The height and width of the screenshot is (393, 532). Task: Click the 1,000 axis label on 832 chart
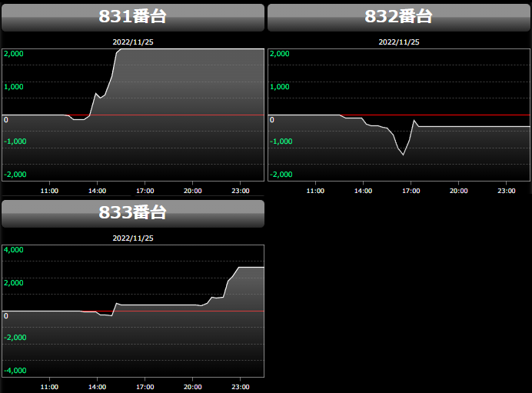[280, 87]
